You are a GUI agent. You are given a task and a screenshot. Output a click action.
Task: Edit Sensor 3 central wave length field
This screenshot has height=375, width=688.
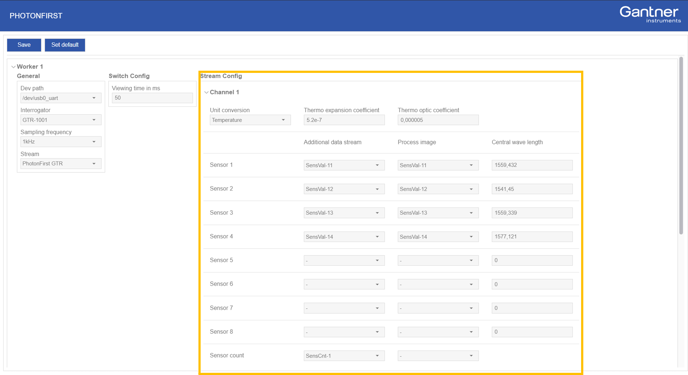(532, 213)
